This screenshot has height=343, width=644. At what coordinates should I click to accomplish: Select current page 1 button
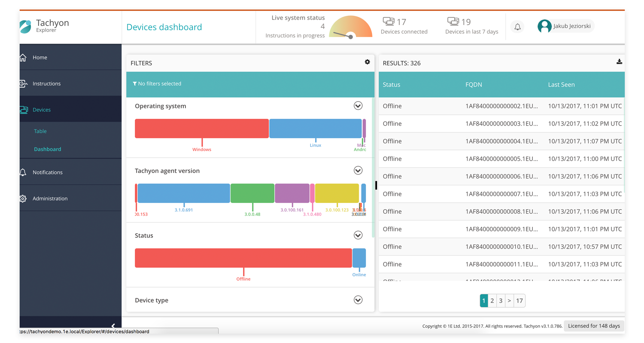484,301
